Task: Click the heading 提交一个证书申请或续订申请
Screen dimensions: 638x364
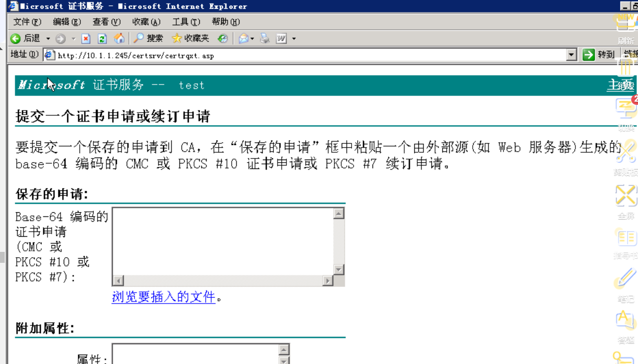Action: pyautogui.click(x=113, y=116)
